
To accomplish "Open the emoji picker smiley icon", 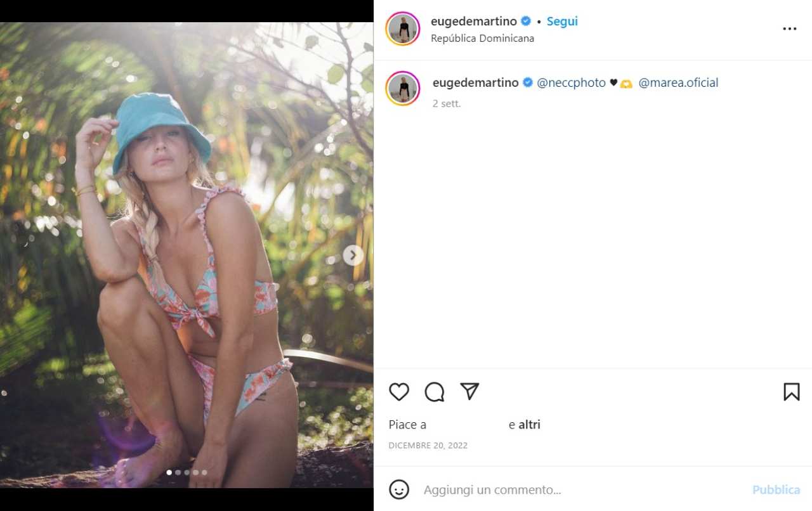I will tap(399, 489).
